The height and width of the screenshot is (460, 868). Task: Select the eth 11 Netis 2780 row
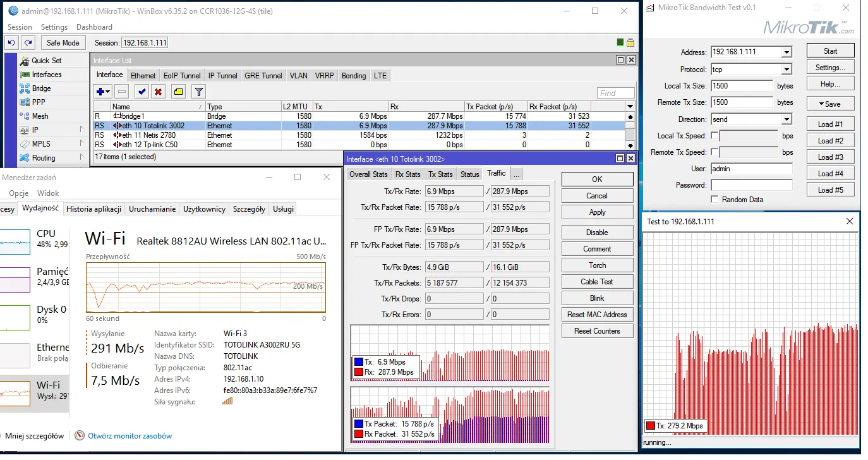(359, 135)
